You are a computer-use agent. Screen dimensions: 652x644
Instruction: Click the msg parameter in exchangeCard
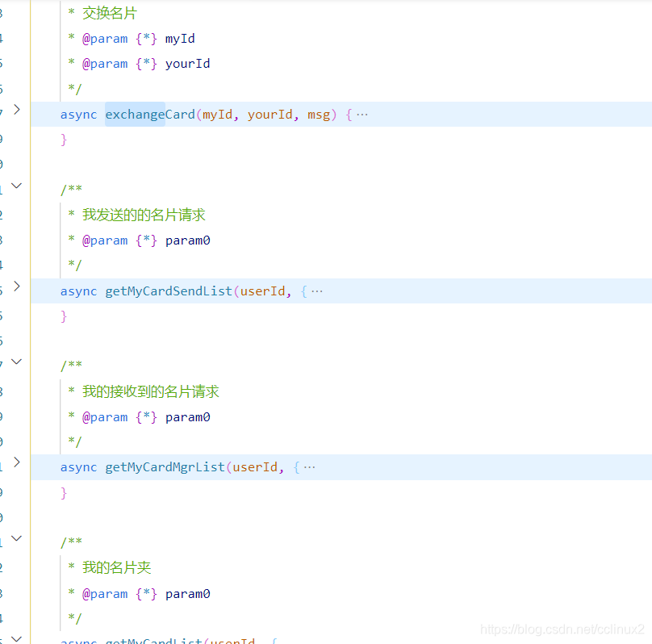pos(319,115)
